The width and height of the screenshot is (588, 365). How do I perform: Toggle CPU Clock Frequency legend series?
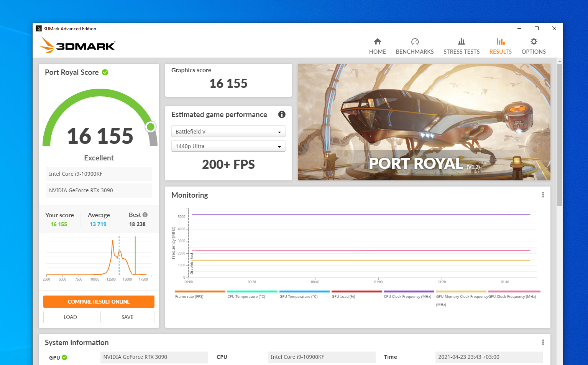(409, 294)
